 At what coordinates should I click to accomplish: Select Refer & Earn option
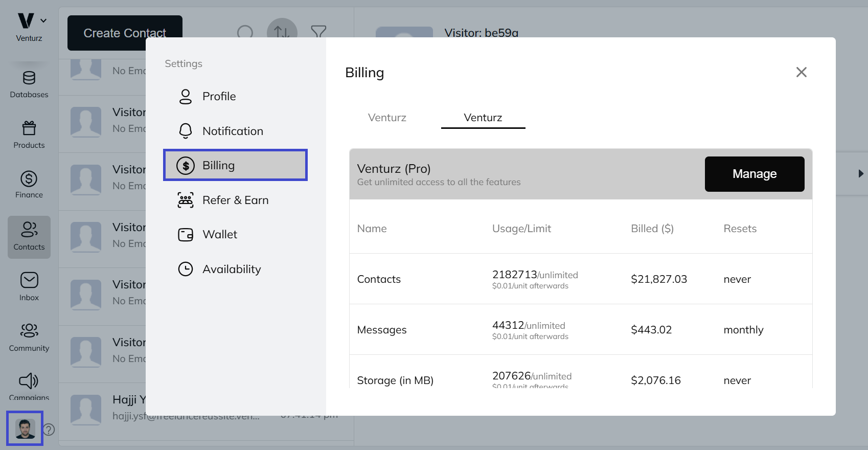click(x=235, y=200)
